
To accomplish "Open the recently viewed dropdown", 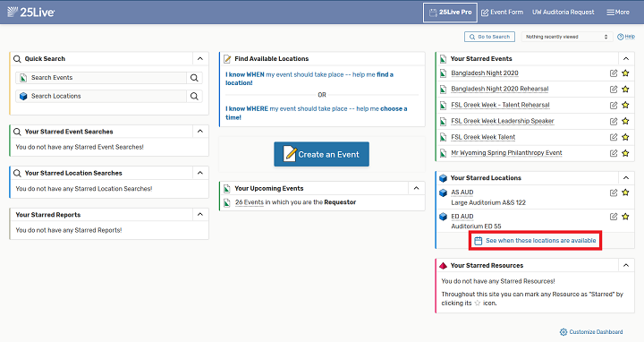I will 566,37.
